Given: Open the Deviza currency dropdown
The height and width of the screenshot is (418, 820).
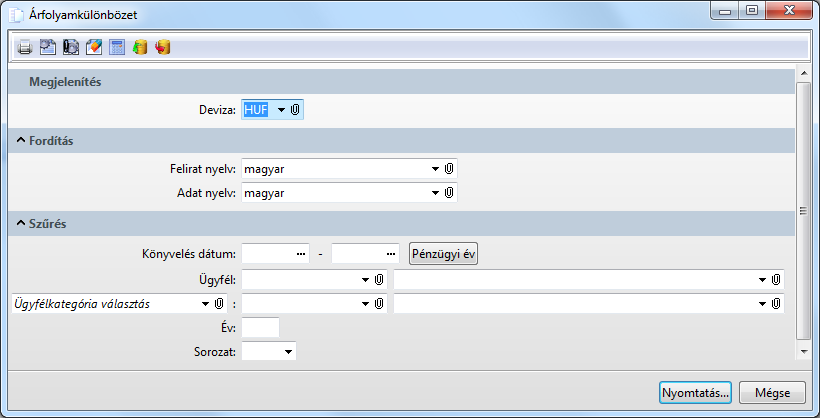Looking at the screenshot, I should point(281,109).
